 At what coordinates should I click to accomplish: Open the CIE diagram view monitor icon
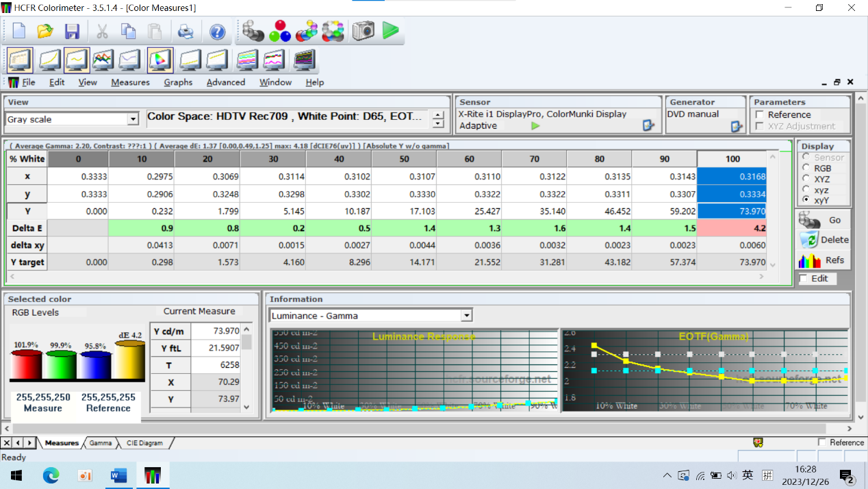(x=159, y=60)
